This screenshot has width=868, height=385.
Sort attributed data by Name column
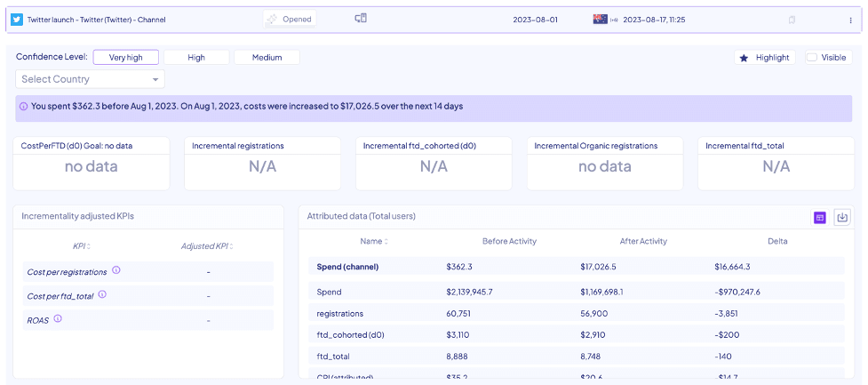(374, 241)
